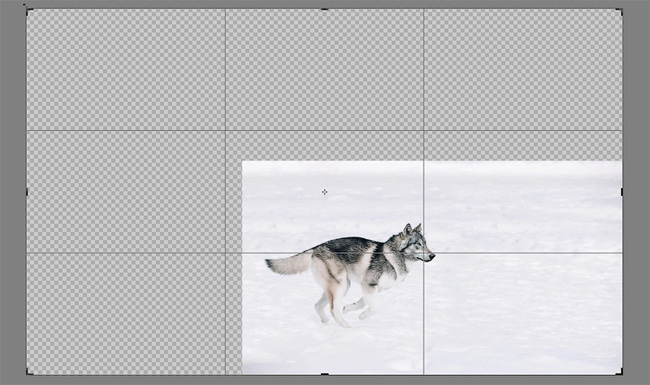Click the right edge middle crop handle
650x385 pixels.
(621, 192)
